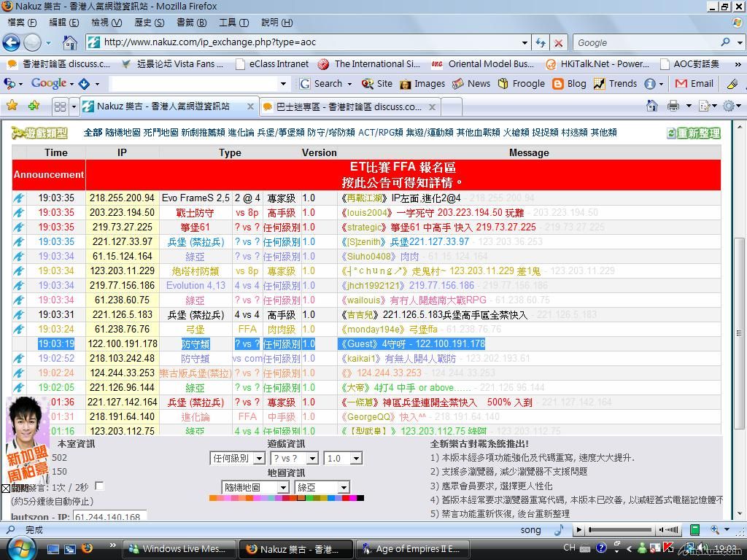The image size is (747, 560).
Task: Open the 檢視 (View) menu
Action: pyautogui.click(x=106, y=23)
